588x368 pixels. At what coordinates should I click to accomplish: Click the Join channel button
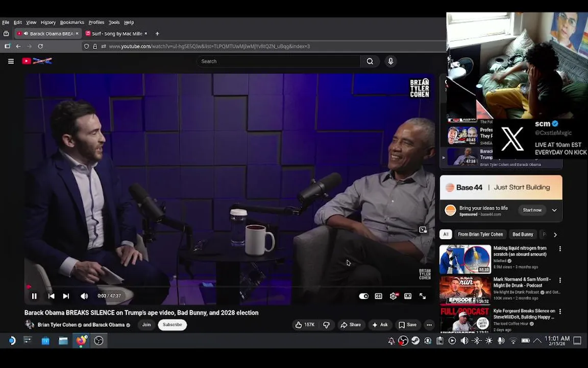point(146,325)
